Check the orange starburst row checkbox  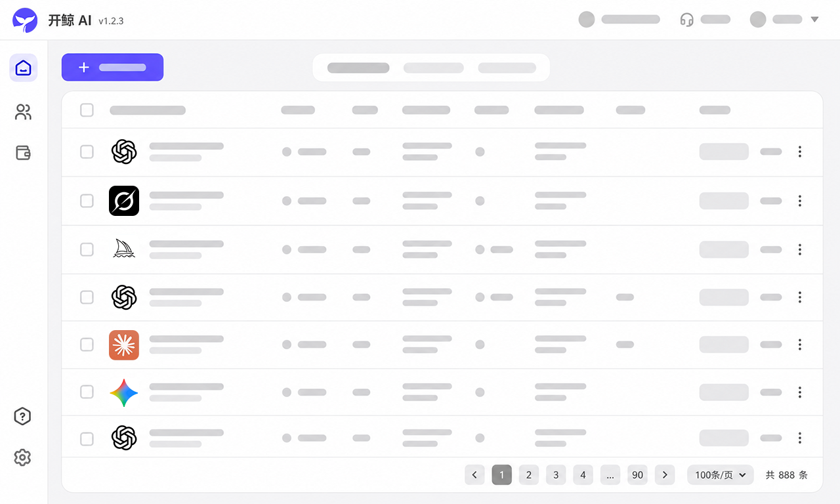87,345
